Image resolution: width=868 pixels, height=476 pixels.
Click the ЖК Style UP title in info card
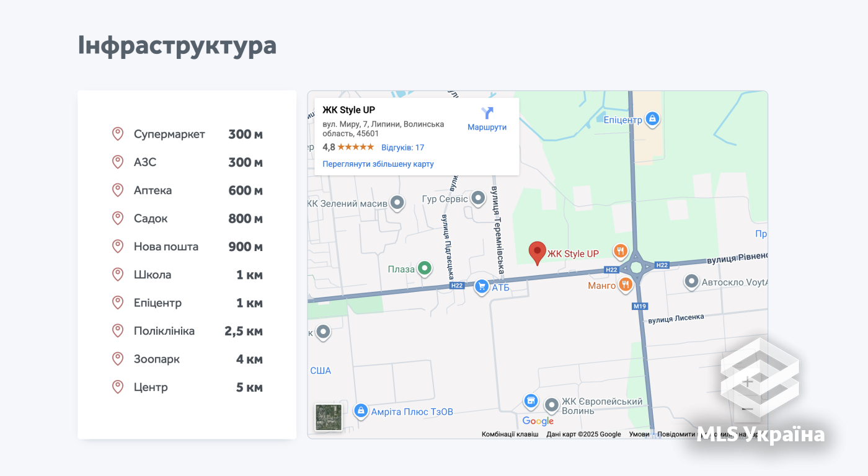coord(348,110)
